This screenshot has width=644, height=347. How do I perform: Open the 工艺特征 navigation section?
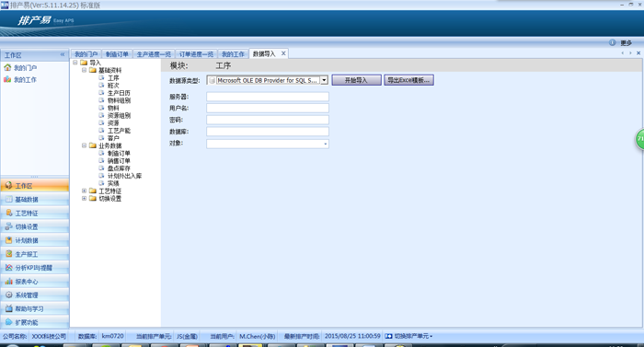[x=35, y=213]
